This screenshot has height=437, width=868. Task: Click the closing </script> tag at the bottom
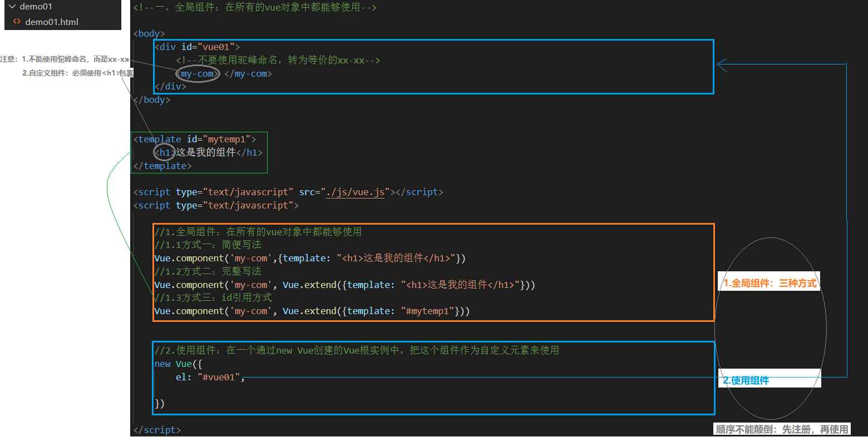click(x=157, y=430)
